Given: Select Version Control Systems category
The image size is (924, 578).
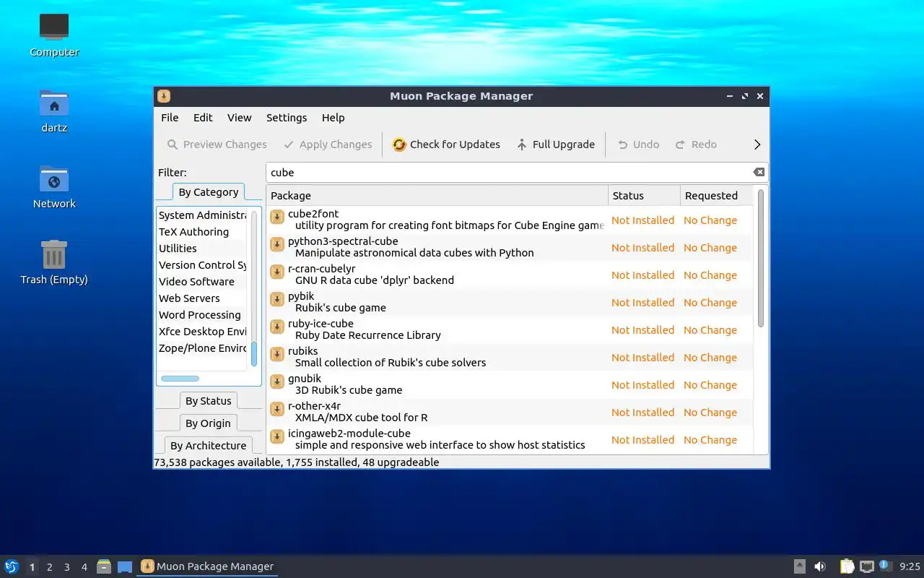Looking at the screenshot, I should click(x=203, y=265).
